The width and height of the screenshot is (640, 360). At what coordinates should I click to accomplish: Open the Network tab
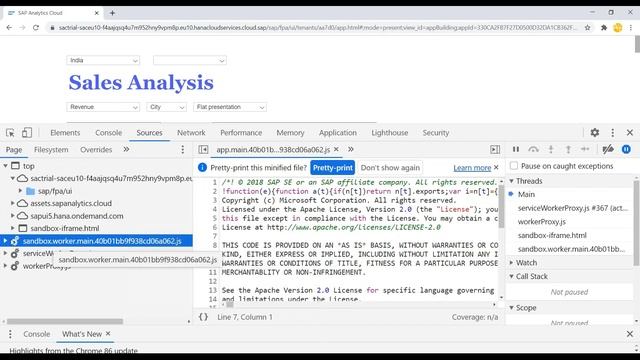[x=191, y=133]
